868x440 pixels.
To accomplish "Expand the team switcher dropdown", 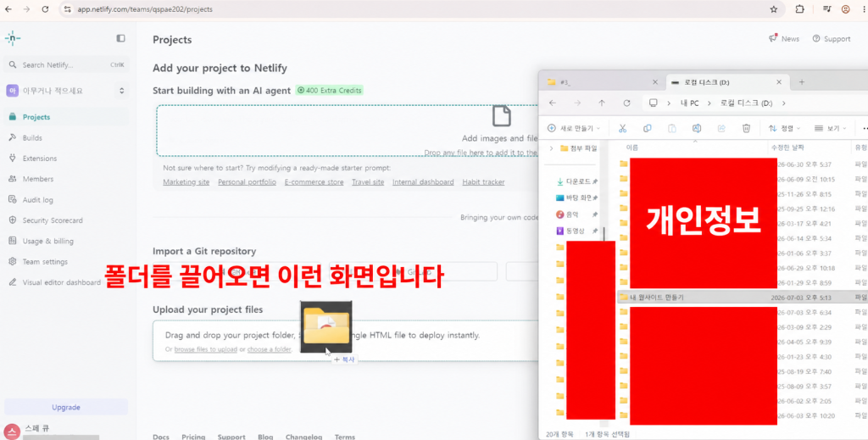I will point(122,91).
